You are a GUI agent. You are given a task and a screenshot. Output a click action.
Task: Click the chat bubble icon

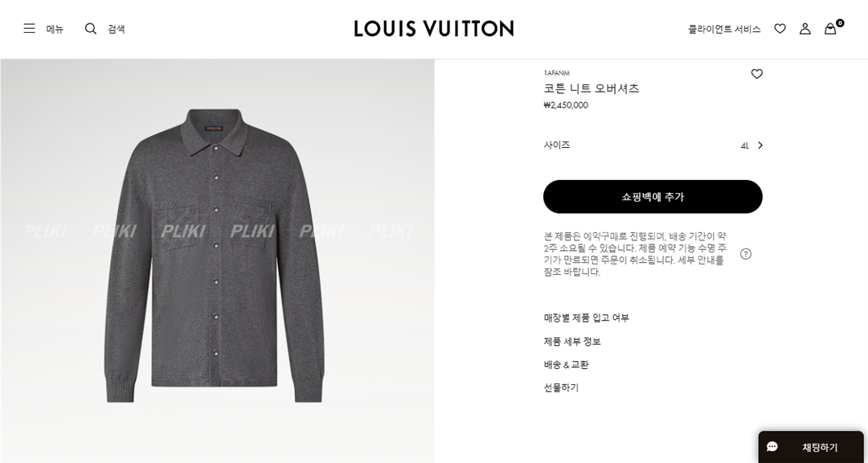pos(772,447)
